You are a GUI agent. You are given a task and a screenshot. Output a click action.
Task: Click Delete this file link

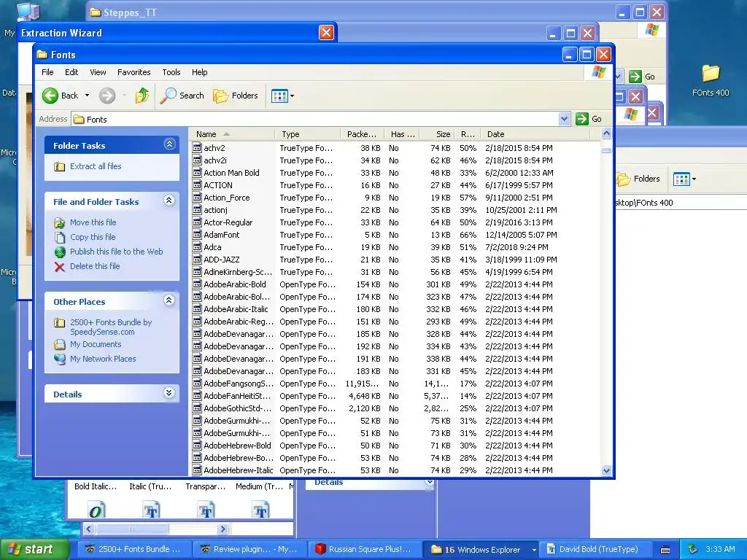[95, 266]
